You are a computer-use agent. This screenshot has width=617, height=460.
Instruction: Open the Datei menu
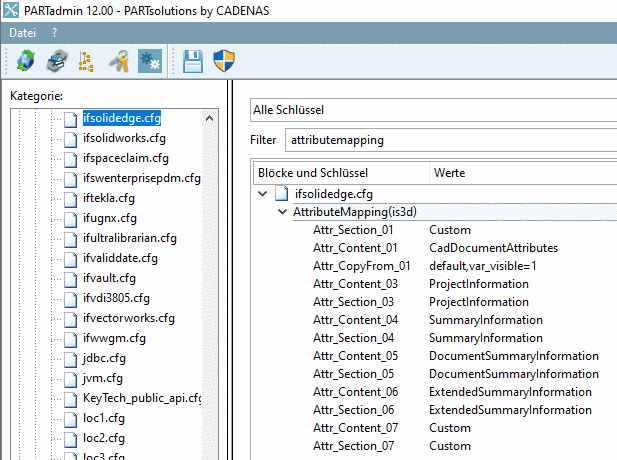(22, 33)
